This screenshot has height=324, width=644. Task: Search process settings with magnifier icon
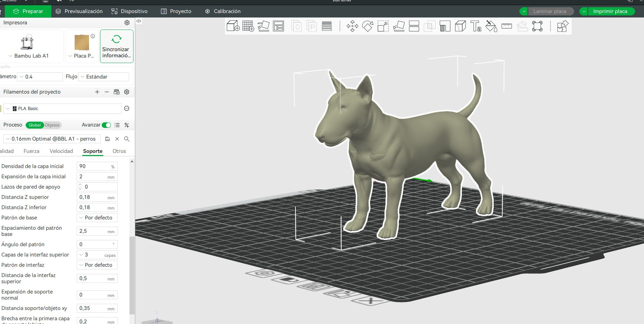point(127,139)
